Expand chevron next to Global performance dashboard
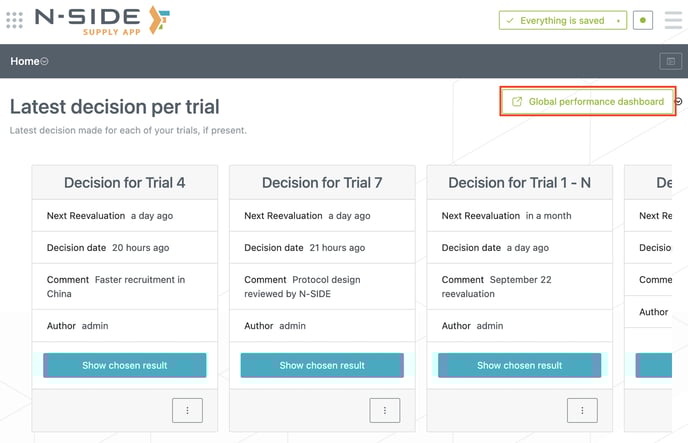 [x=678, y=102]
